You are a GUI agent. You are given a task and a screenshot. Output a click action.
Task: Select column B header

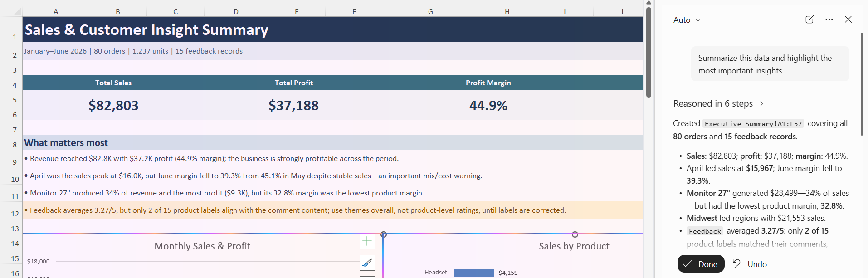118,12
